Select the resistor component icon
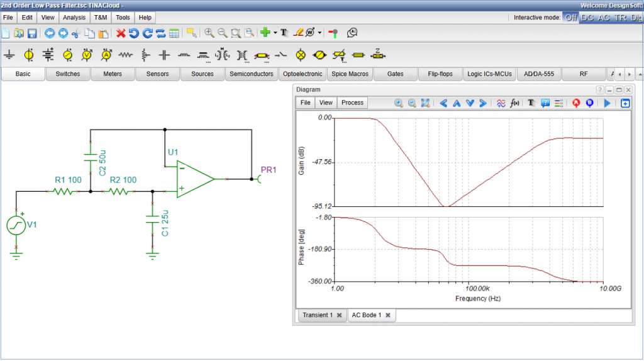Viewport: 644px width, 361px height. (126, 55)
